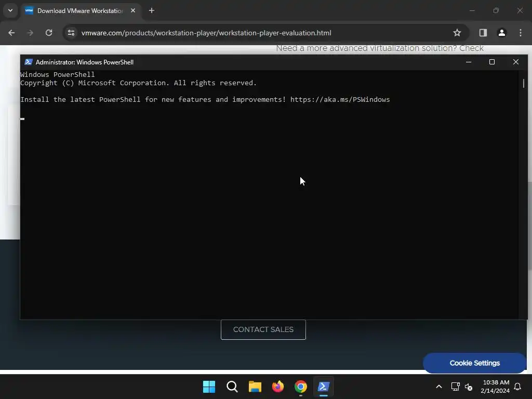This screenshot has width=532, height=399.
Task: Close the Chrome window
Action: [520, 10]
